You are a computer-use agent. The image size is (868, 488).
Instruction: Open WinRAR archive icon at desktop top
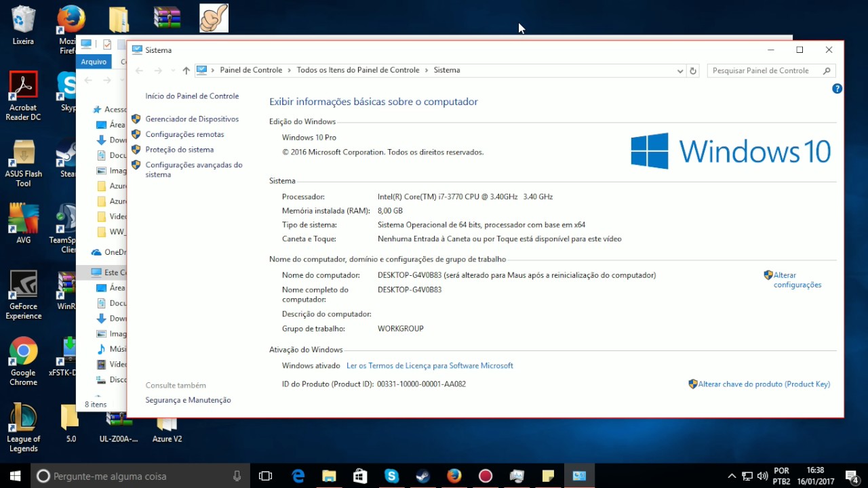tap(167, 17)
